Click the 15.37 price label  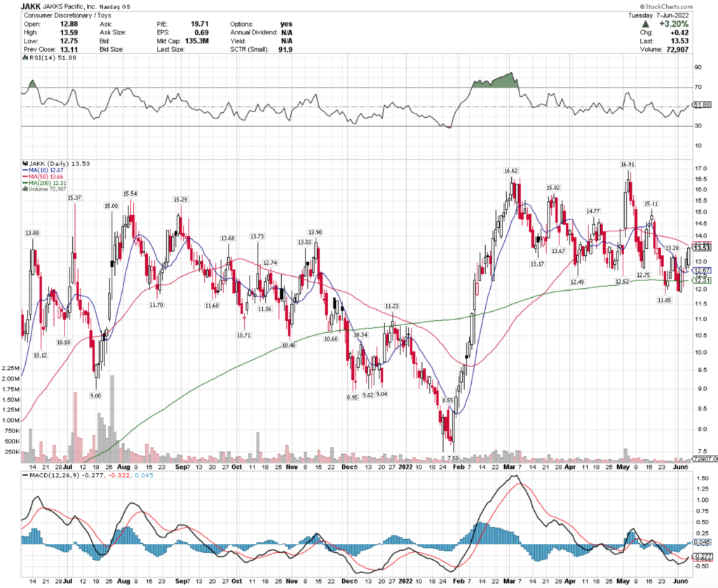point(74,198)
